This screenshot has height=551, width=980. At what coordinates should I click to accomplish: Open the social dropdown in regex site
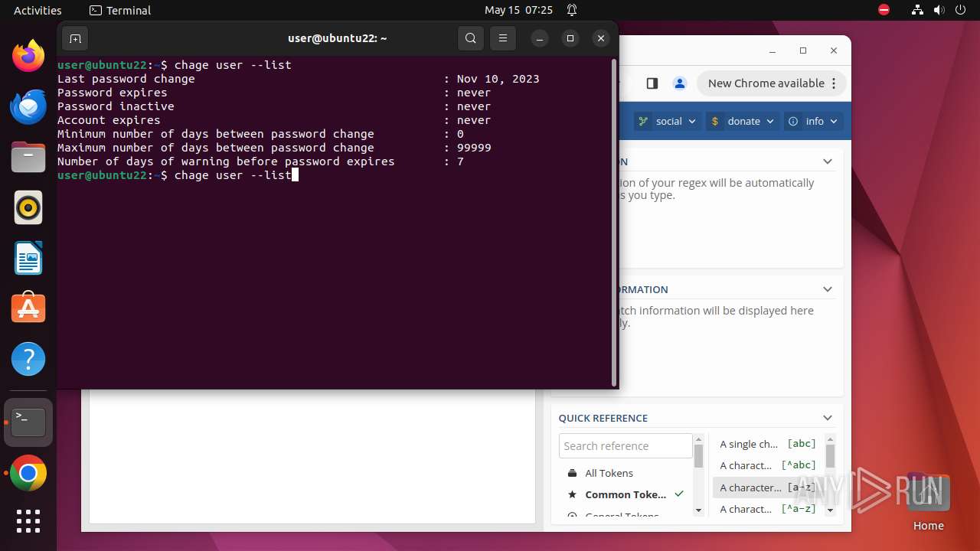(x=668, y=121)
